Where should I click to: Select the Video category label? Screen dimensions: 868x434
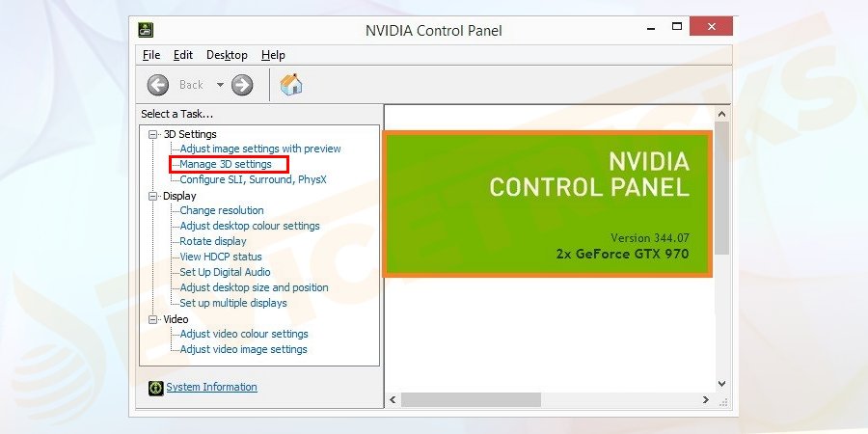pos(176,319)
